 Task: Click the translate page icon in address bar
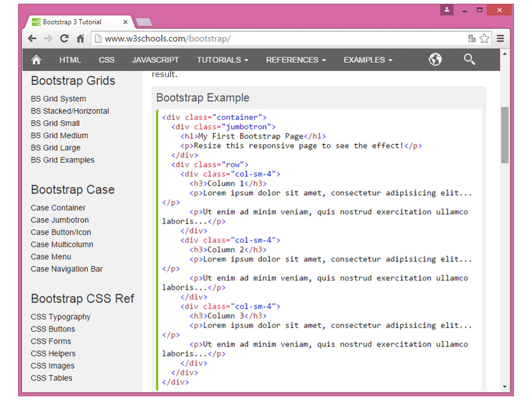(471, 39)
